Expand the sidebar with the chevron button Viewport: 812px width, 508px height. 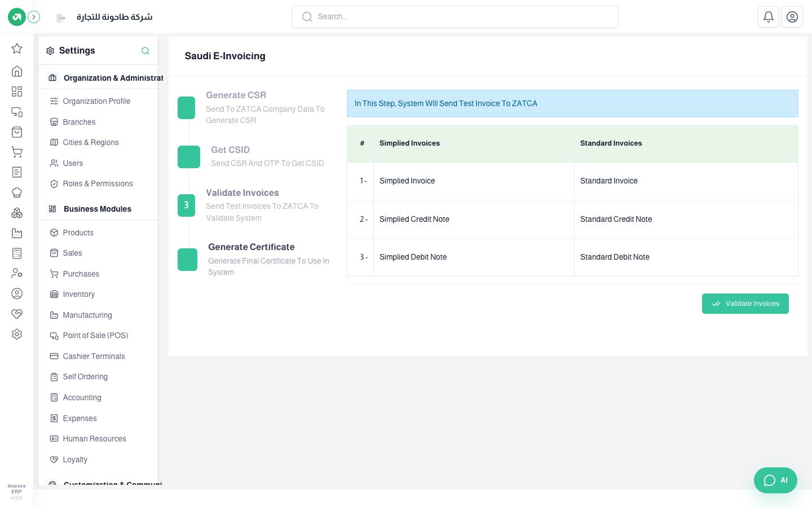coord(34,17)
